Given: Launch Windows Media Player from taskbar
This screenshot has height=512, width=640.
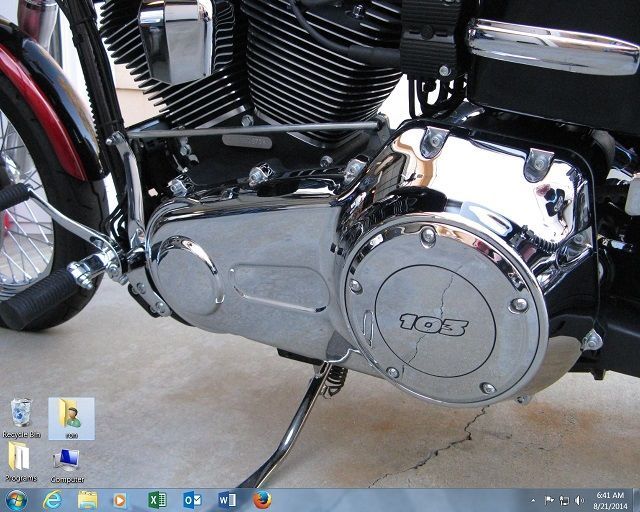Looking at the screenshot, I should 121,499.
